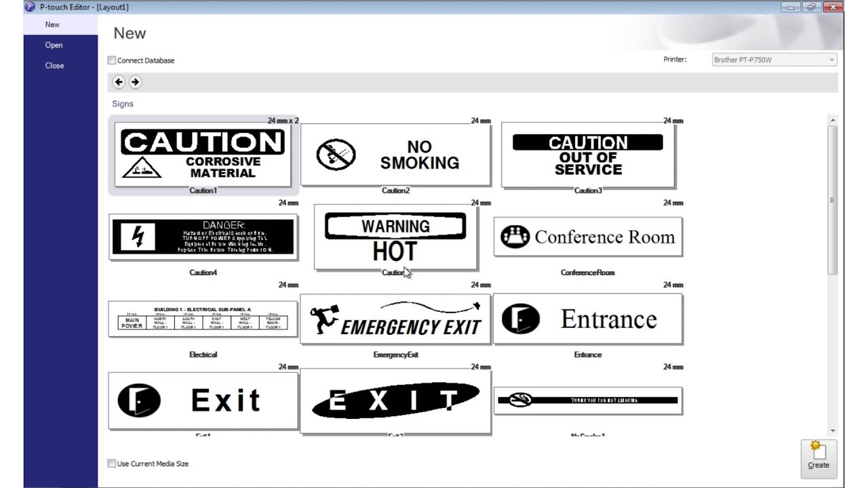Viewport: 868px width, 488px height.
Task: Select the Exit sign with door icon
Action: coord(203,401)
